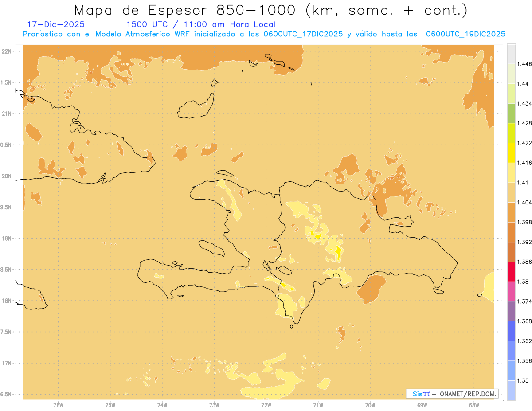Click the colorbar value "1.428"
532x411 pixels.
pyautogui.click(x=525, y=123)
